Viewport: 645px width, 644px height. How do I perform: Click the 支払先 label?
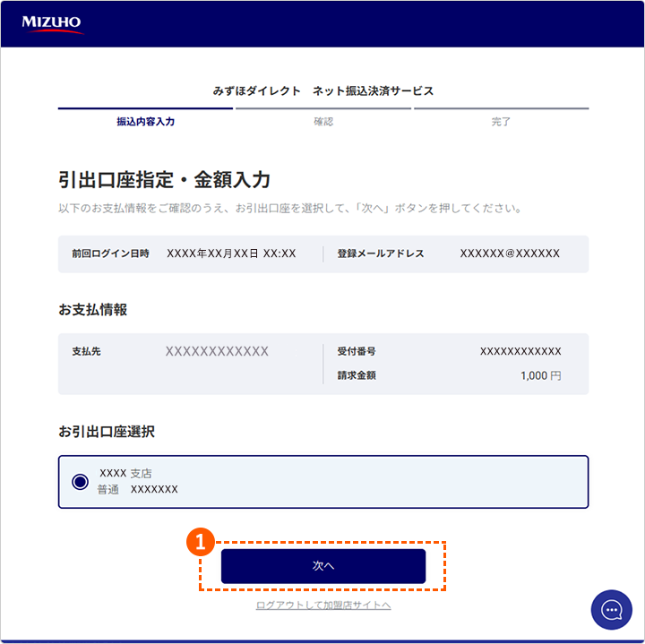86,351
